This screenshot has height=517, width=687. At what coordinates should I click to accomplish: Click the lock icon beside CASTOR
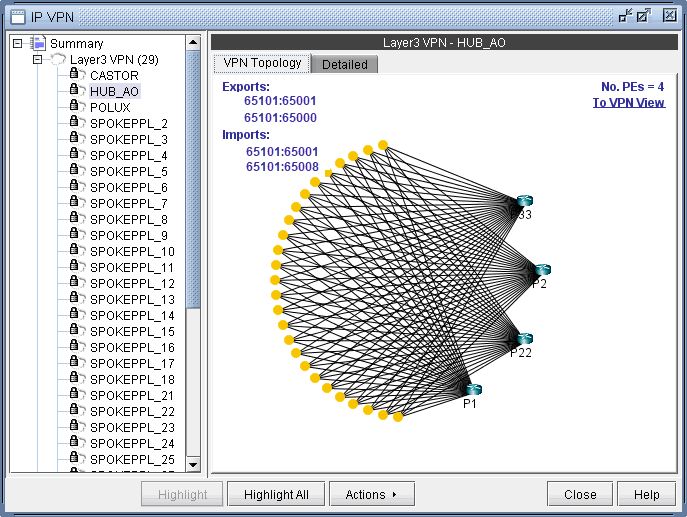[x=75, y=75]
